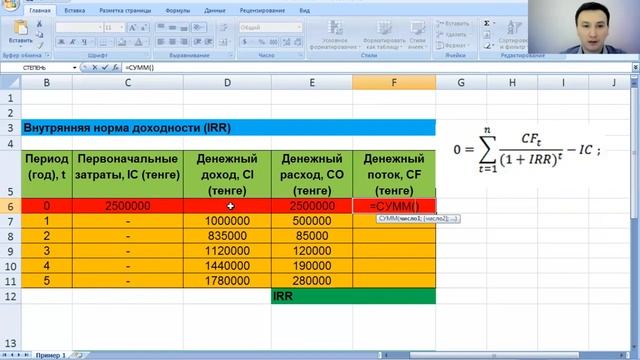Decrease decimal places
Screen dimensions: 640x360
pyautogui.click(x=298, y=42)
